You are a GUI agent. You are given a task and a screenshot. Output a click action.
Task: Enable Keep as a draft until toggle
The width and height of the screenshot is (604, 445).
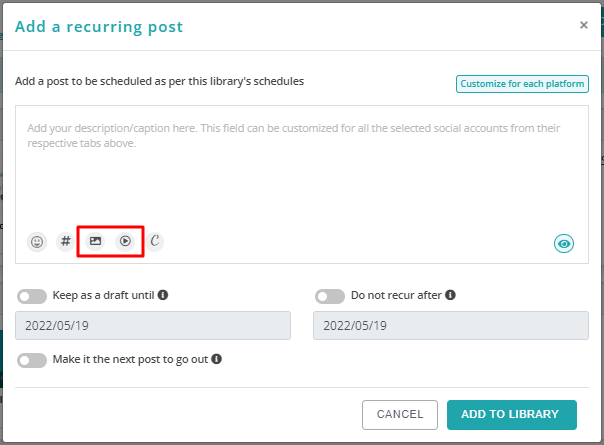point(32,296)
